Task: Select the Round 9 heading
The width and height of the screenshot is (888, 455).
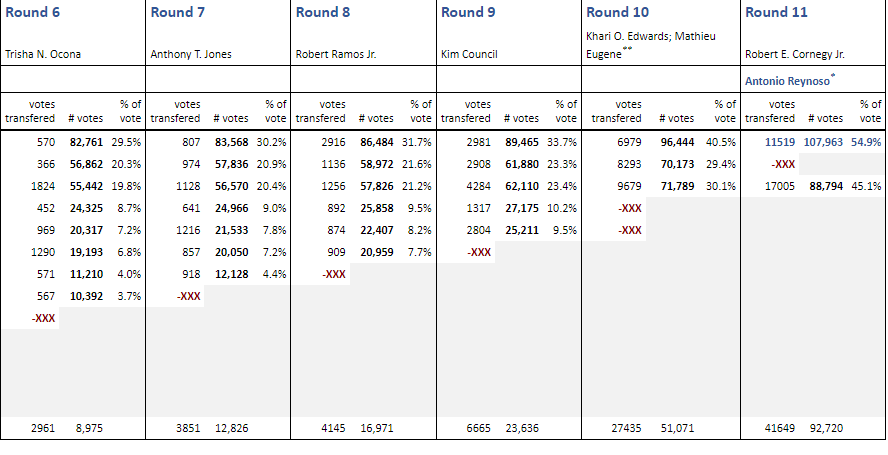Action: (x=468, y=13)
